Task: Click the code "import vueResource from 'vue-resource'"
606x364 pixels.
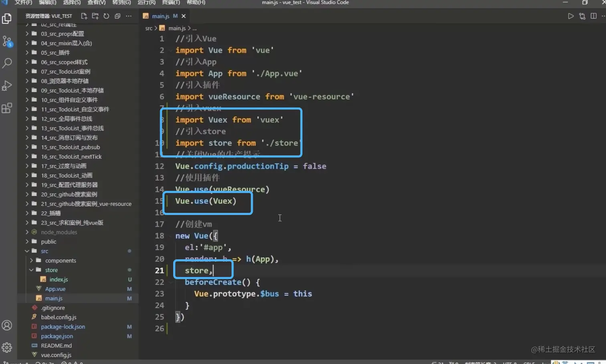Action: point(265,97)
